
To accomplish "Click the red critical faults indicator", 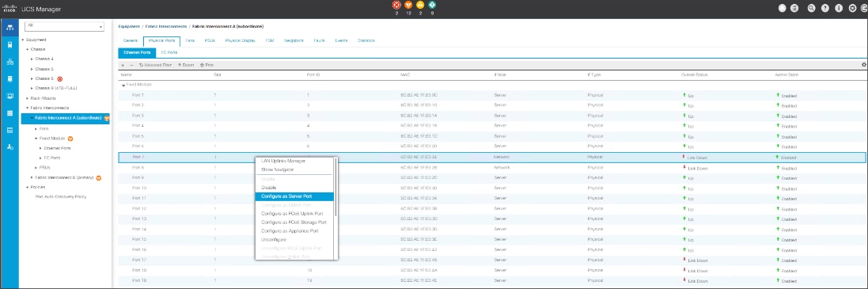I will (x=396, y=5).
